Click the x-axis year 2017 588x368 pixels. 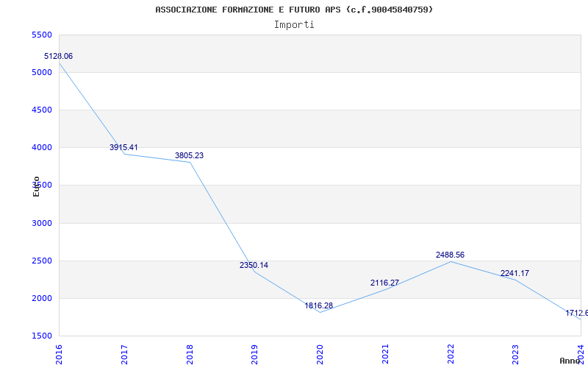(x=124, y=354)
